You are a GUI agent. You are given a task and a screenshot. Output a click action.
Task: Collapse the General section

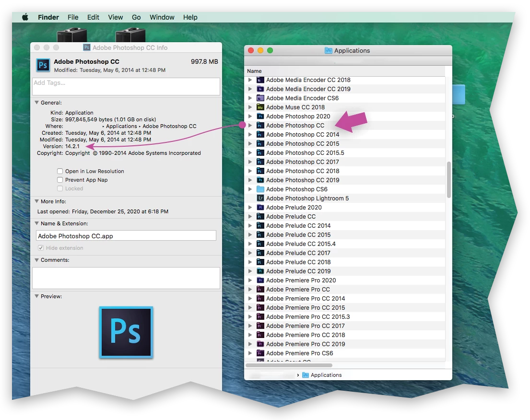pyautogui.click(x=36, y=103)
